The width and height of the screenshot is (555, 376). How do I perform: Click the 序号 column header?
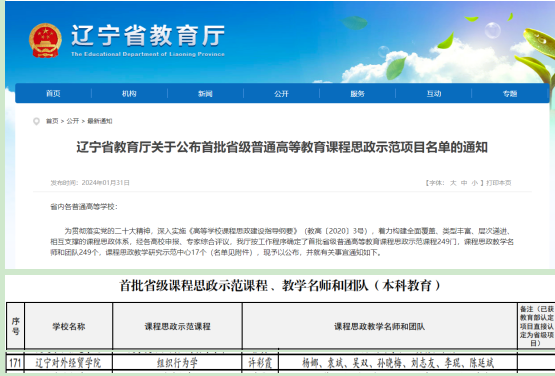point(16,326)
